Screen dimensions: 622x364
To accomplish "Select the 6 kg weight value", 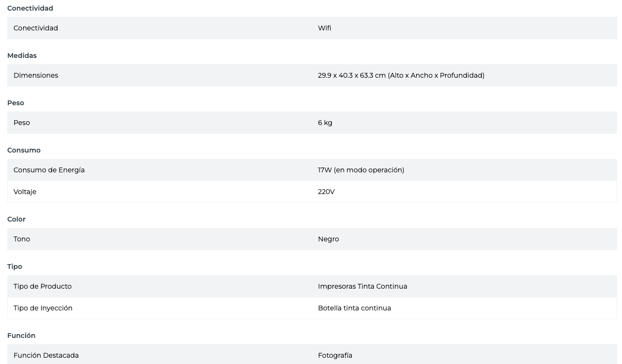I will click(x=325, y=123).
